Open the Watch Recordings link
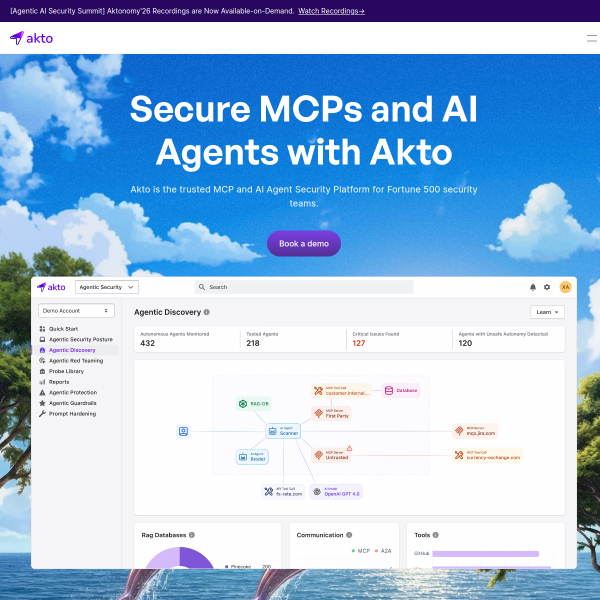The height and width of the screenshot is (600, 600). 331,11
